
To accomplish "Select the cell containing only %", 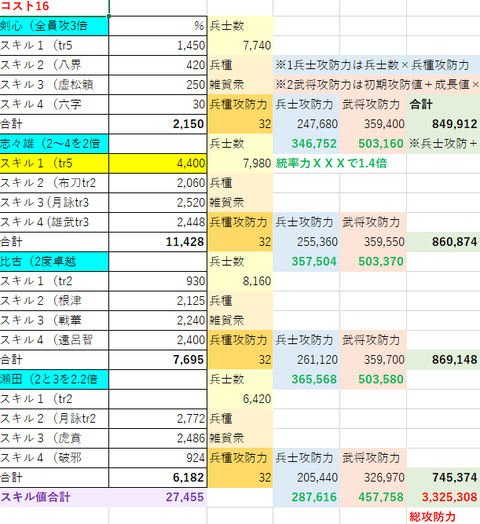I will (x=158, y=26).
